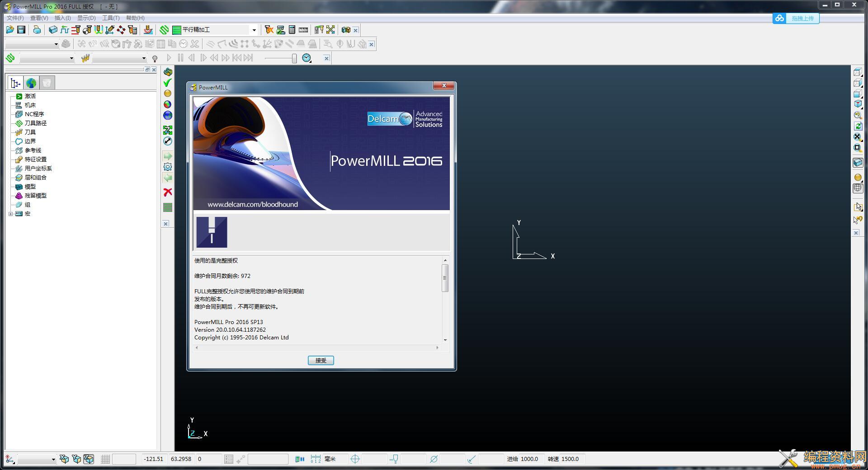Viewport: 868px width, 470px height.
Task: Click the 接受 button in dialog
Action: click(321, 360)
